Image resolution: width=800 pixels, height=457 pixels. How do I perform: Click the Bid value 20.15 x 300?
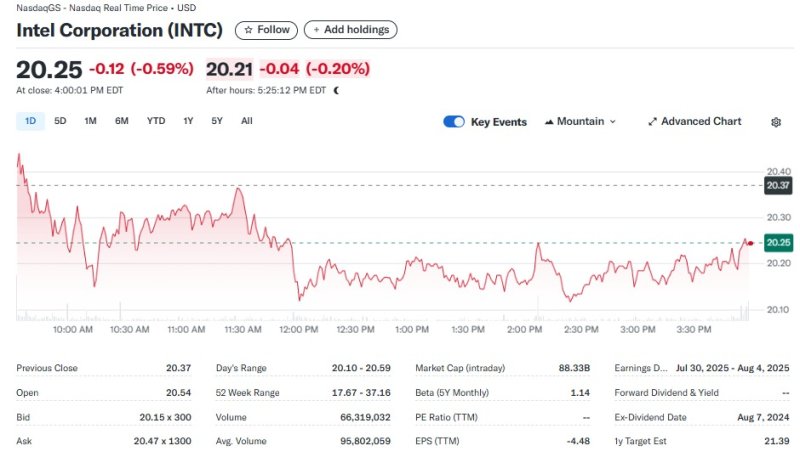(165, 417)
